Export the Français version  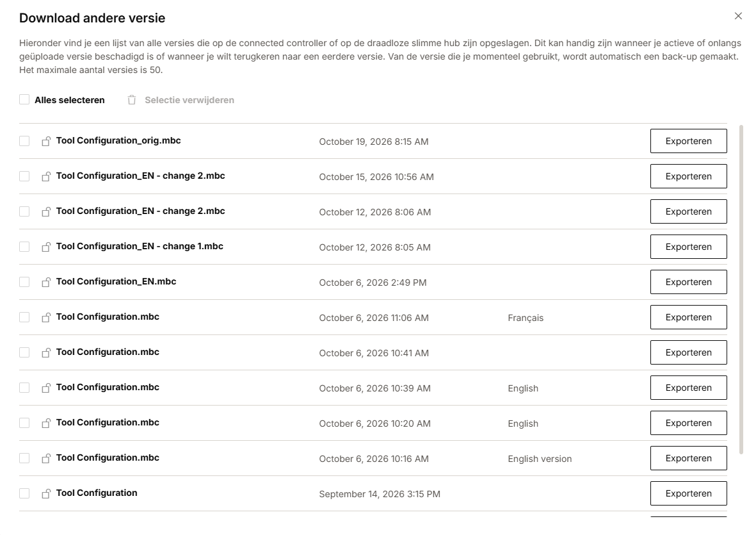(x=689, y=317)
